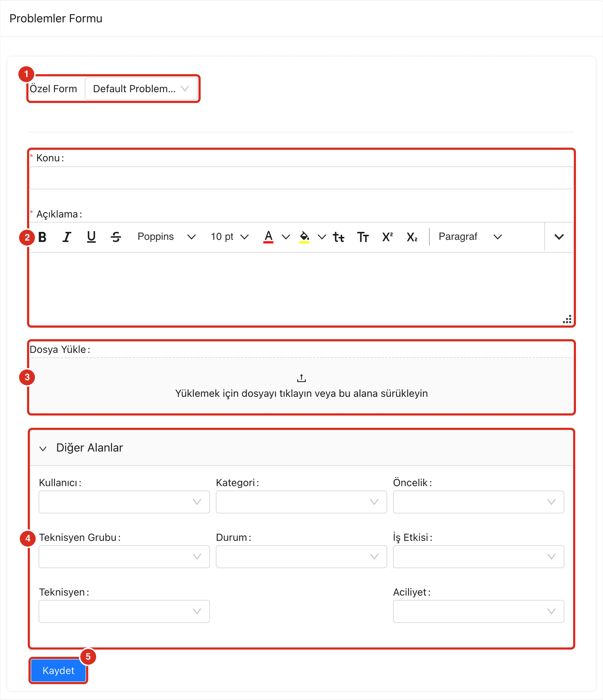Click the Kaydet button
The image size is (603, 700).
tap(58, 670)
